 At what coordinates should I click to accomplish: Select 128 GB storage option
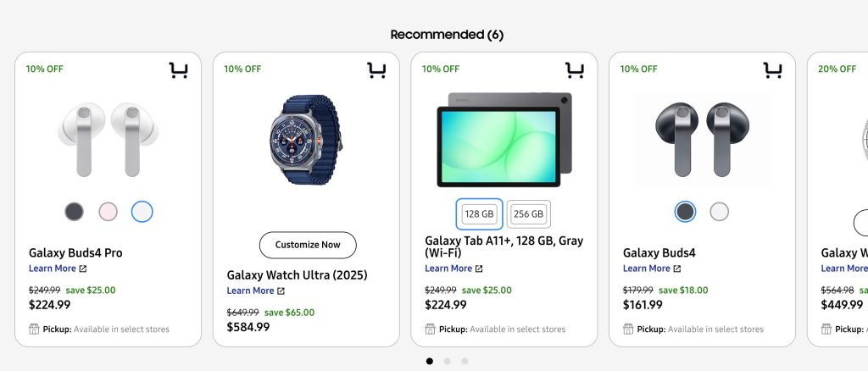point(479,214)
